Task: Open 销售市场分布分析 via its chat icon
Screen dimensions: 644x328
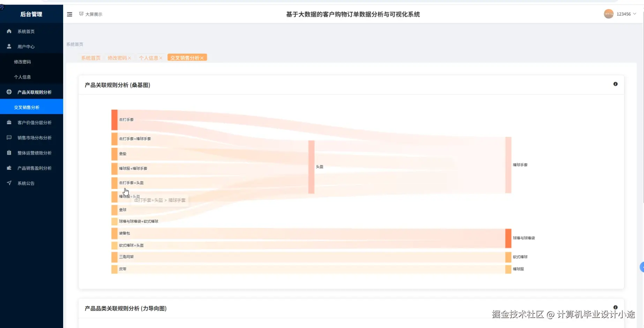Action: (x=8, y=137)
